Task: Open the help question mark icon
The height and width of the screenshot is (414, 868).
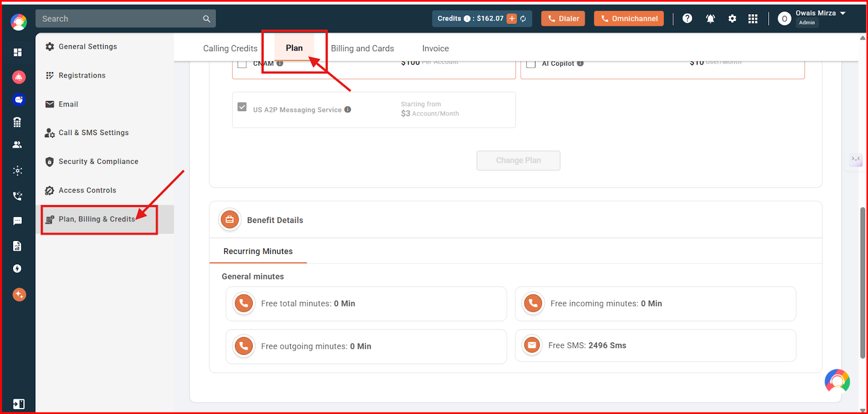Action: click(x=687, y=18)
